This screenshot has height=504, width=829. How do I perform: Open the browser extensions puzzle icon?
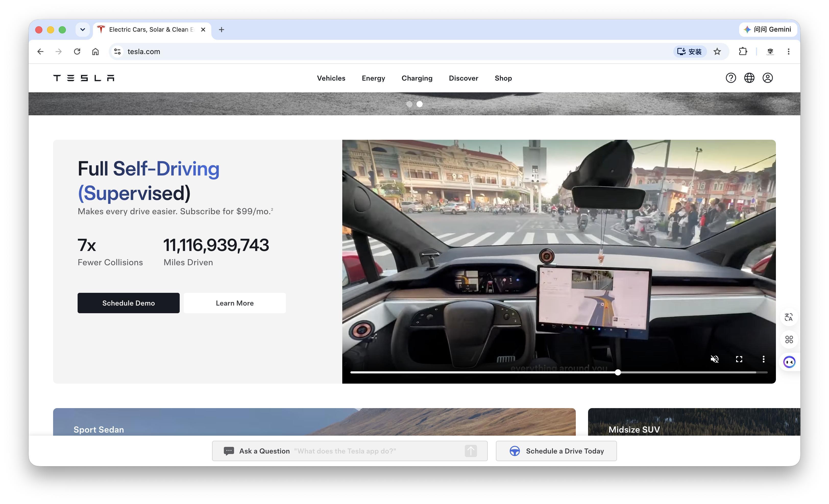click(743, 52)
